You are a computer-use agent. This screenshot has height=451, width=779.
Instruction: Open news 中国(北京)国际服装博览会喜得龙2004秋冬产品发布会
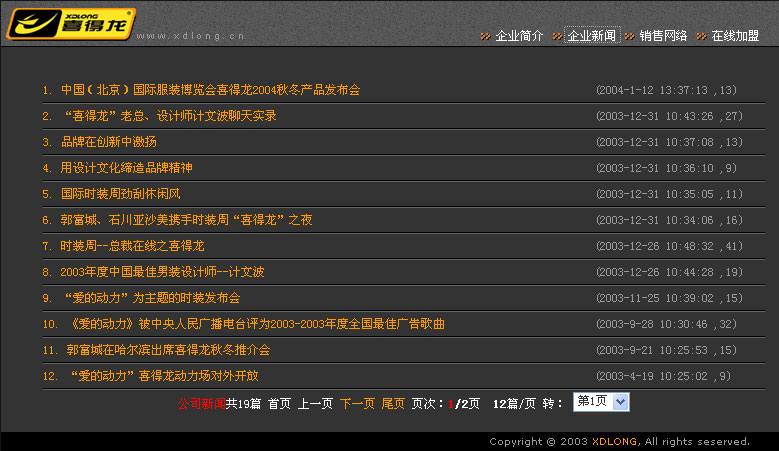point(210,90)
